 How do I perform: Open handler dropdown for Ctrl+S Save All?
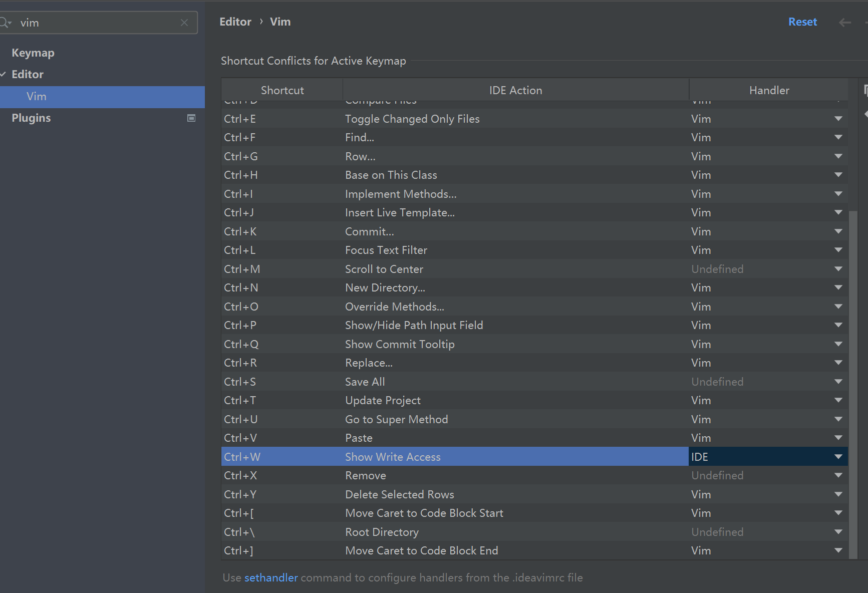(838, 382)
